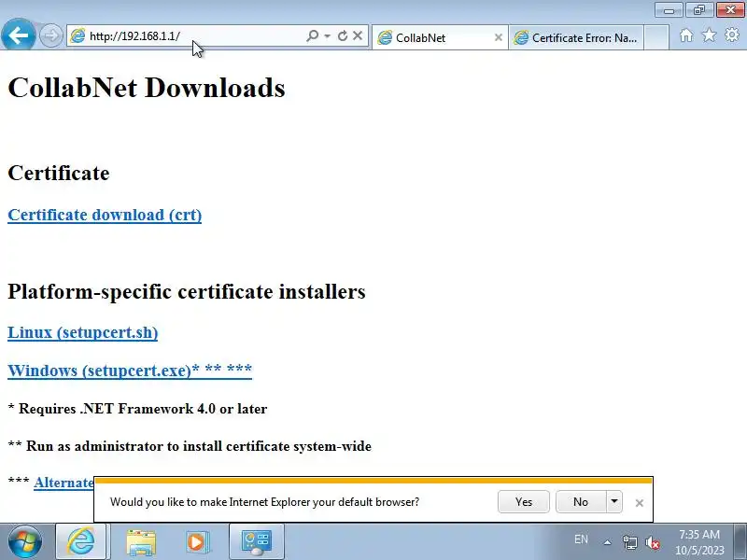The width and height of the screenshot is (747, 560).
Task: Go back with the browser Back arrow
Action: point(18,35)
